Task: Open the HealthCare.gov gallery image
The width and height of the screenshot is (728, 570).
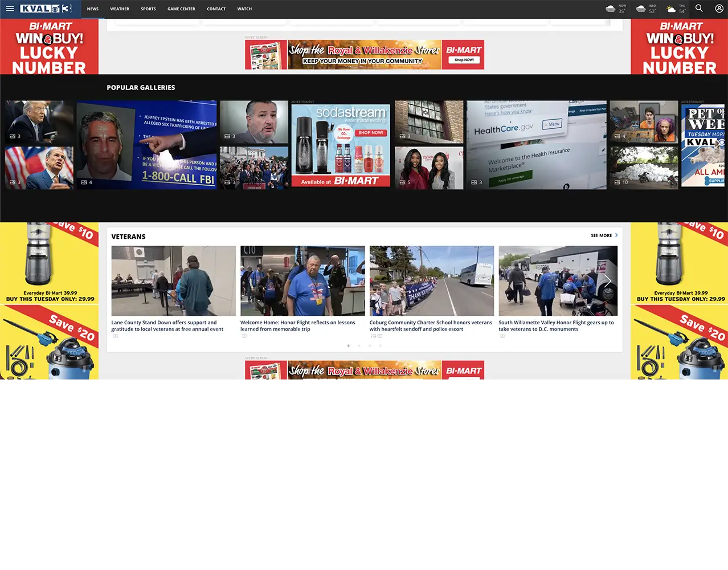Action: (x=537, y=145)
